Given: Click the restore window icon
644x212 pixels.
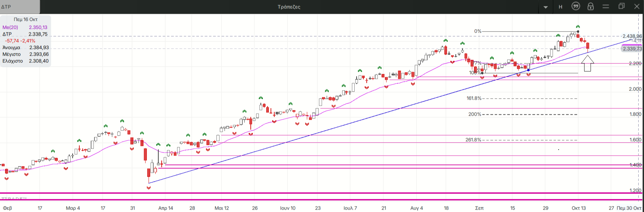Looking at the screenshot, I should 621,6.
